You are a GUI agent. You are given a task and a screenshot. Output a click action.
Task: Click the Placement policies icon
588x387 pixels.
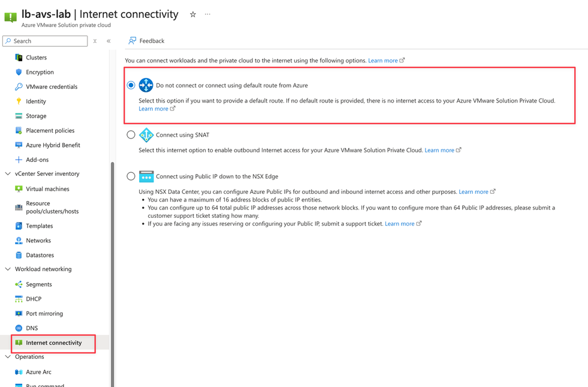[x=19, y=131]
